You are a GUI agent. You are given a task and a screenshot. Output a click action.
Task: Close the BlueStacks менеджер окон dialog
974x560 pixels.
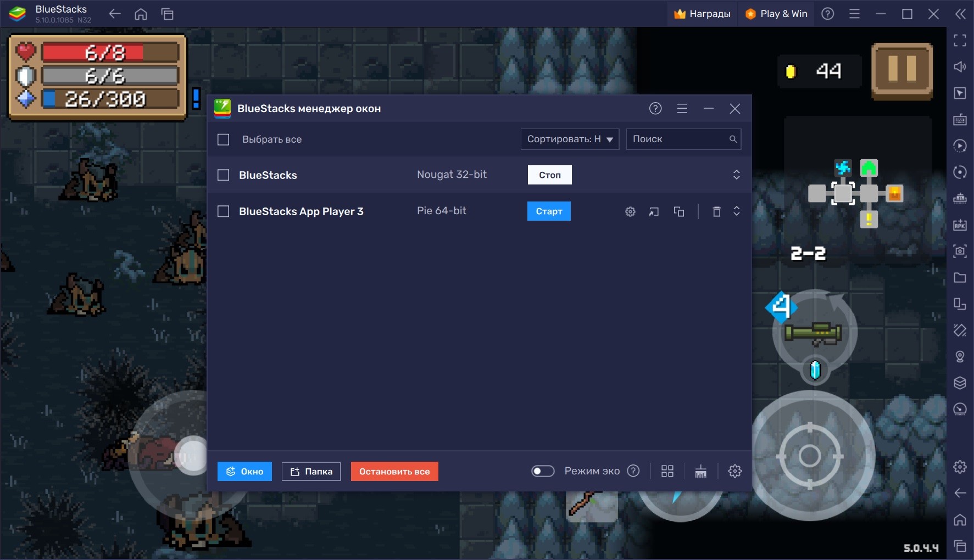735,109
